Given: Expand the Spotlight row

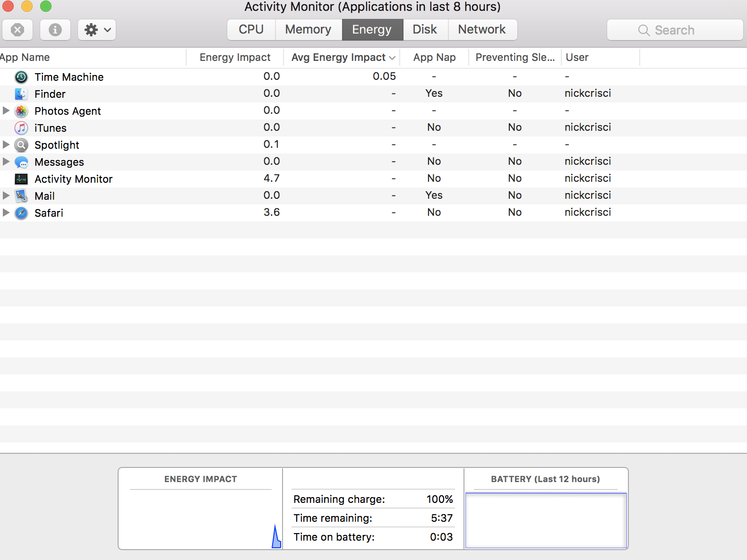Looking at the screenshot, I should coord(6,144).
